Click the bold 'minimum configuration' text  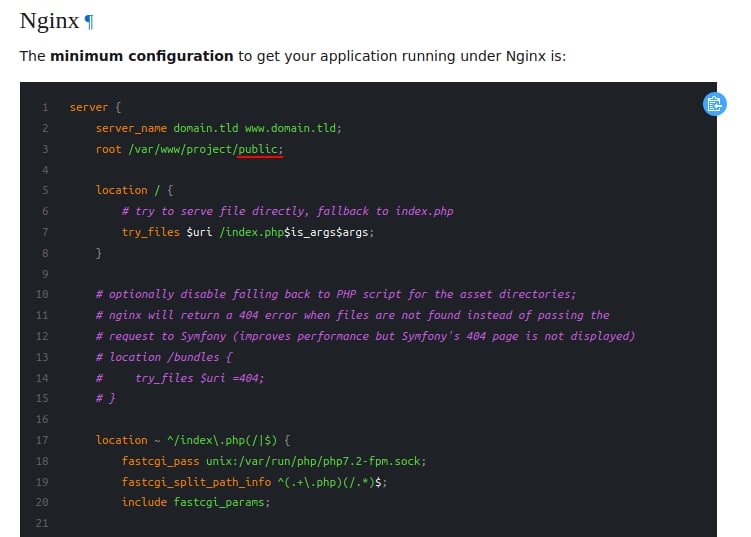point(141,56)
